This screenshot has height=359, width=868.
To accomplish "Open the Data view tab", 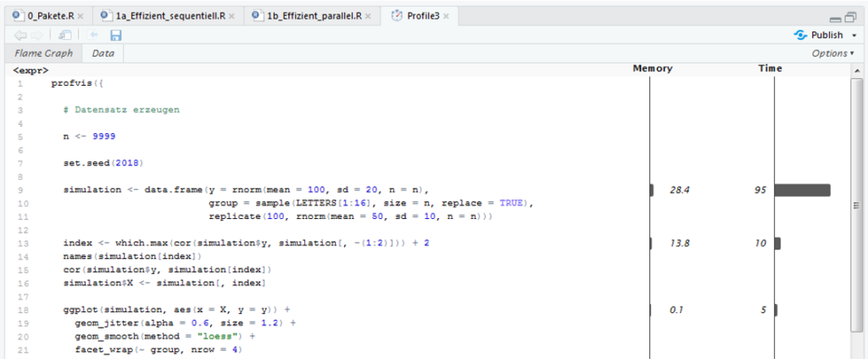I will 103,53.
